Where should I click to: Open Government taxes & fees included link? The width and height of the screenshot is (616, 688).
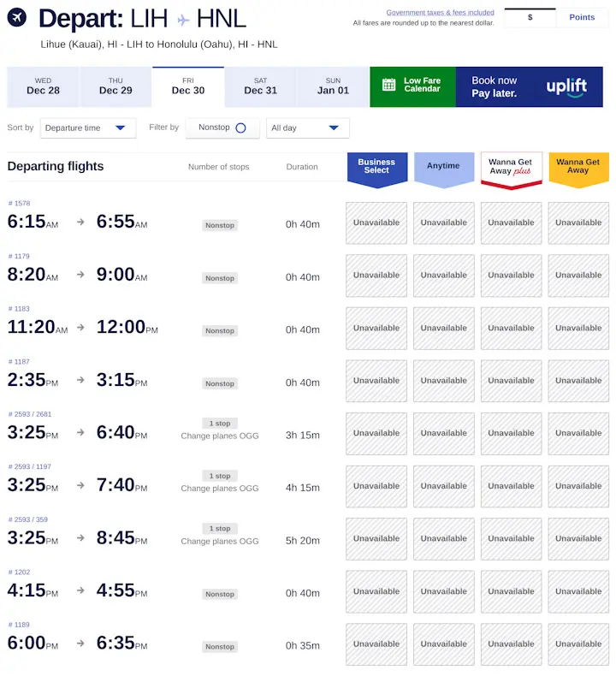(x=440, y=12)
